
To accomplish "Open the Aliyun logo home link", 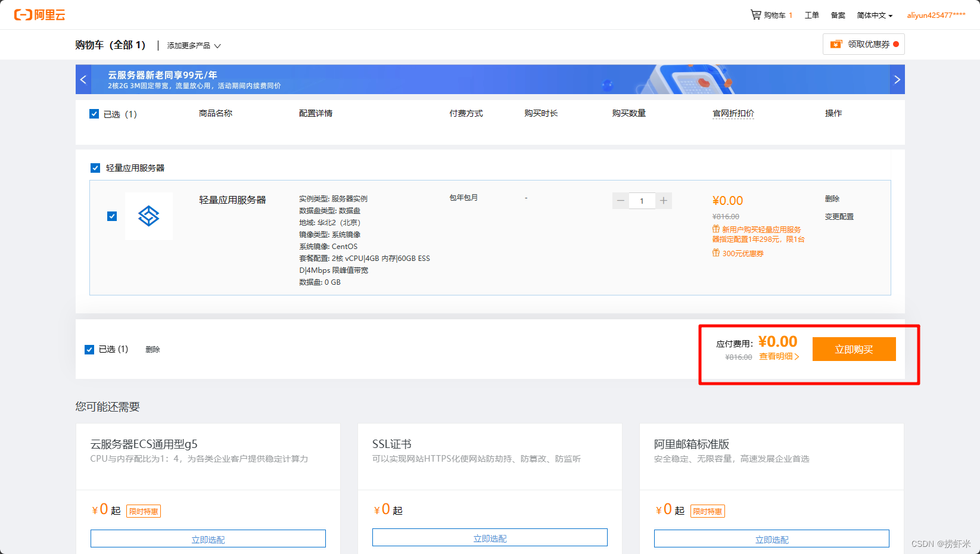I will (x=40, y=15).
